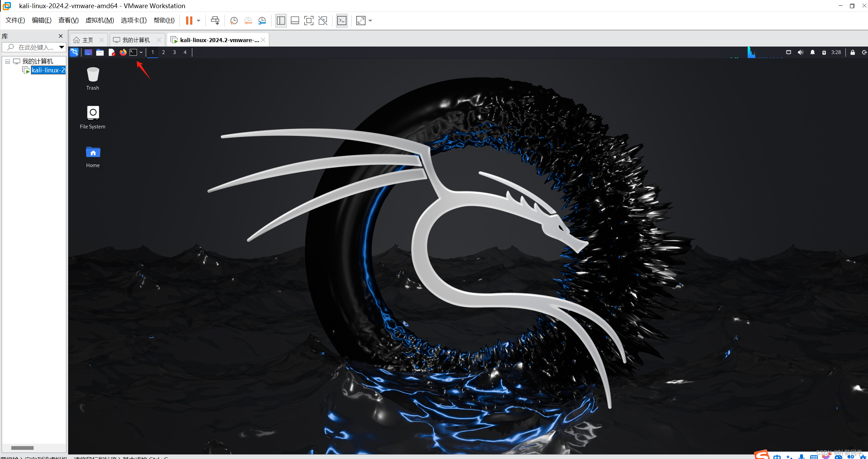868x459 pixels.
Task: Toggle the library sidebar view icon
Action: [x=281, y=21]
